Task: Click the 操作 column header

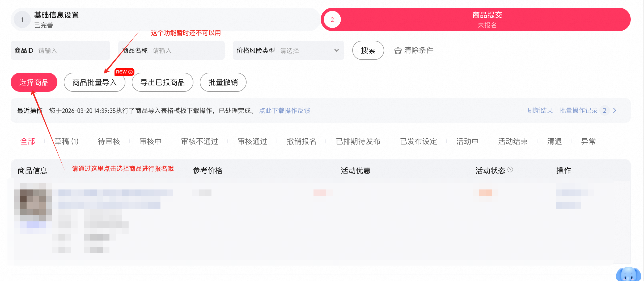Action: (x=563, y=171)
